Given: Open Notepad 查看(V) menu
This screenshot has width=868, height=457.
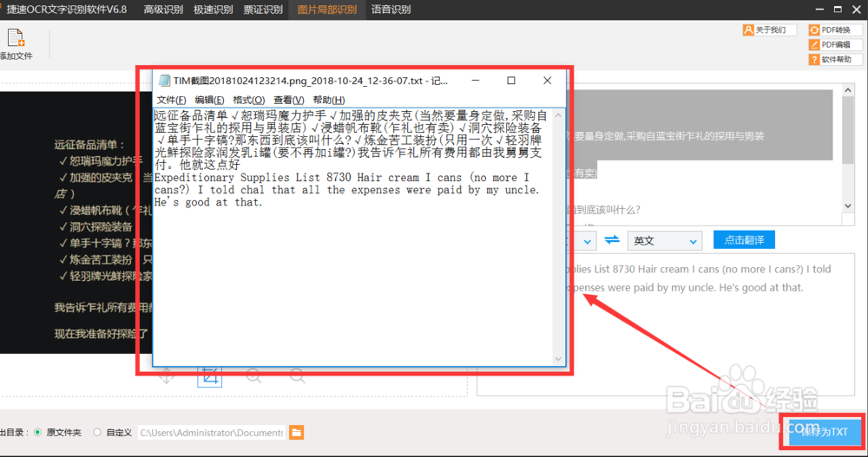Looking at the screenshot, I should point(288,100).
